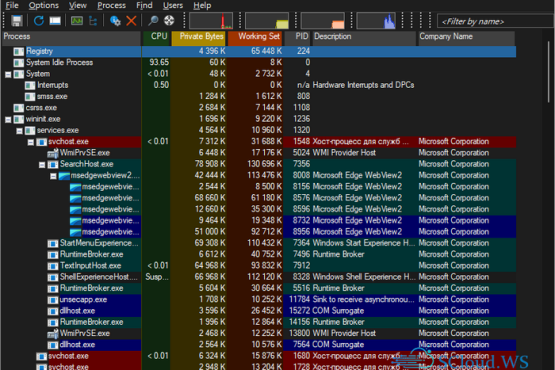Collapse the SearchHost.exe tree node
Viewport: 555px width, 370px height.
pos(42,165)
